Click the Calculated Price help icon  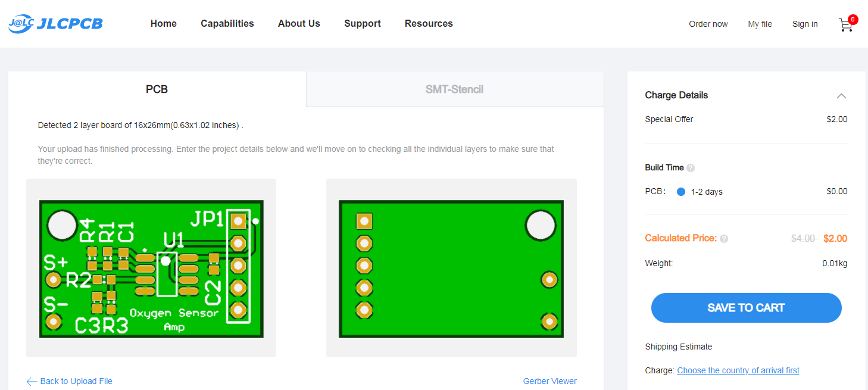pos(724,239)
